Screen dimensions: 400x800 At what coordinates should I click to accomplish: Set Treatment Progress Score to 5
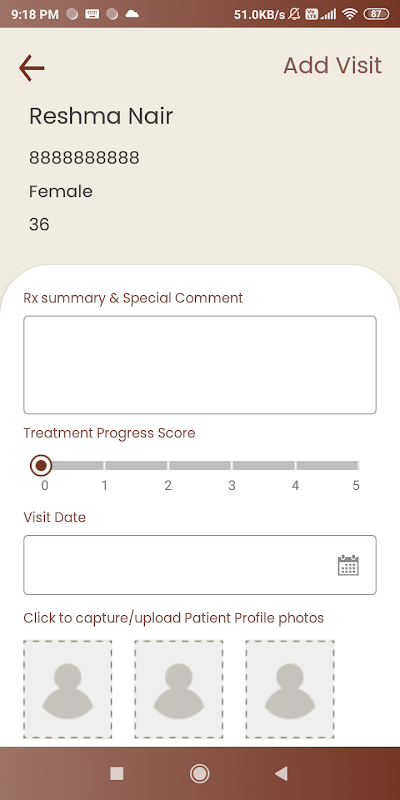[x=356, y=466]
